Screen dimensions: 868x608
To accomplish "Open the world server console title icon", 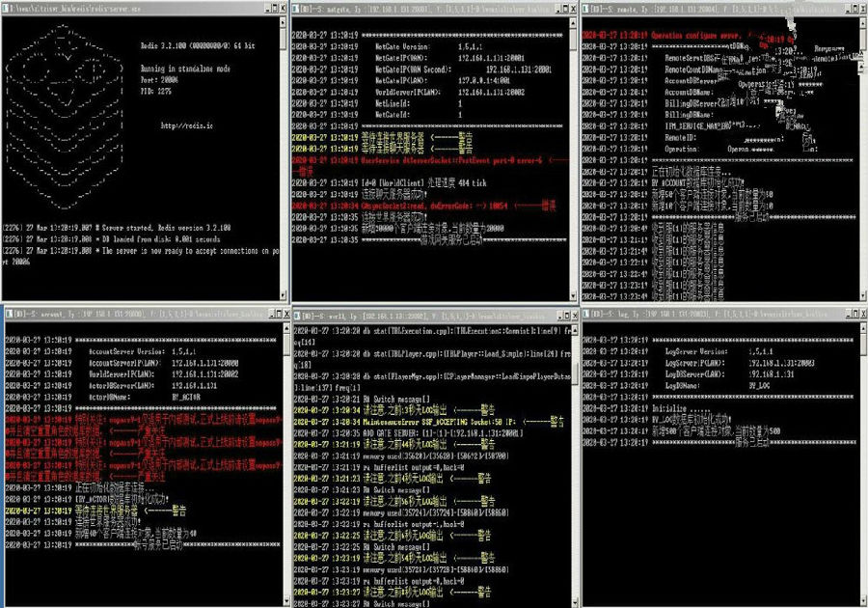I will 297,316.
